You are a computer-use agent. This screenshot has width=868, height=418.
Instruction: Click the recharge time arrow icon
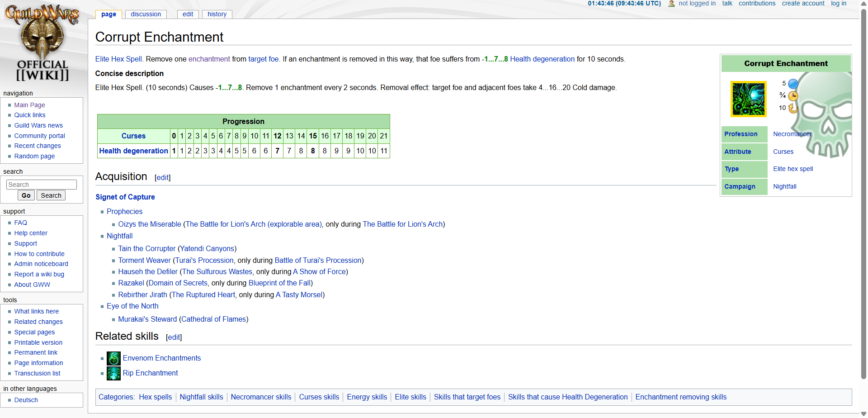[793, 108]
